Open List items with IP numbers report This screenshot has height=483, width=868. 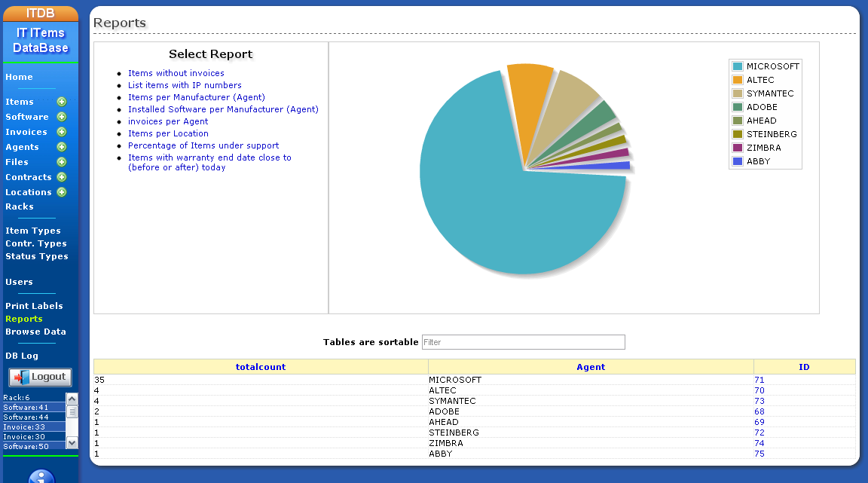(185, 85)
